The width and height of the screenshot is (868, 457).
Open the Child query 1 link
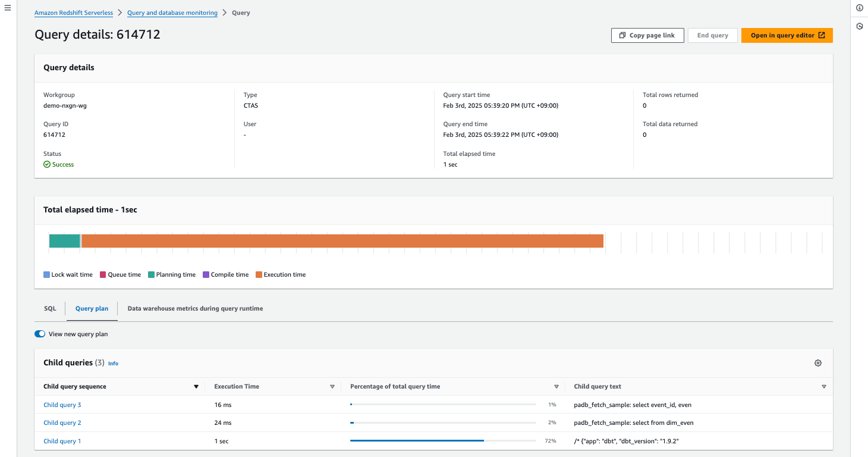coord(62,442)
